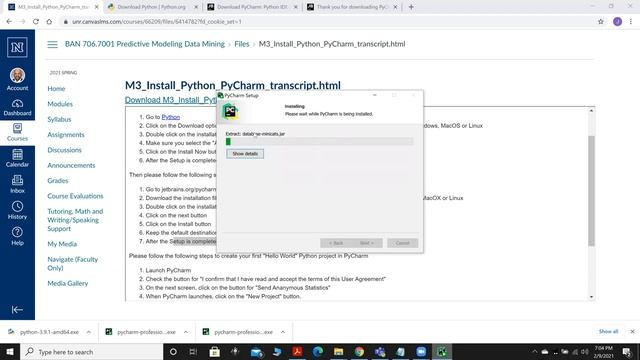Screen dimensions: 640x360
Task: Switch to Download PyCharm tab
Action: [x=252, y=7]
